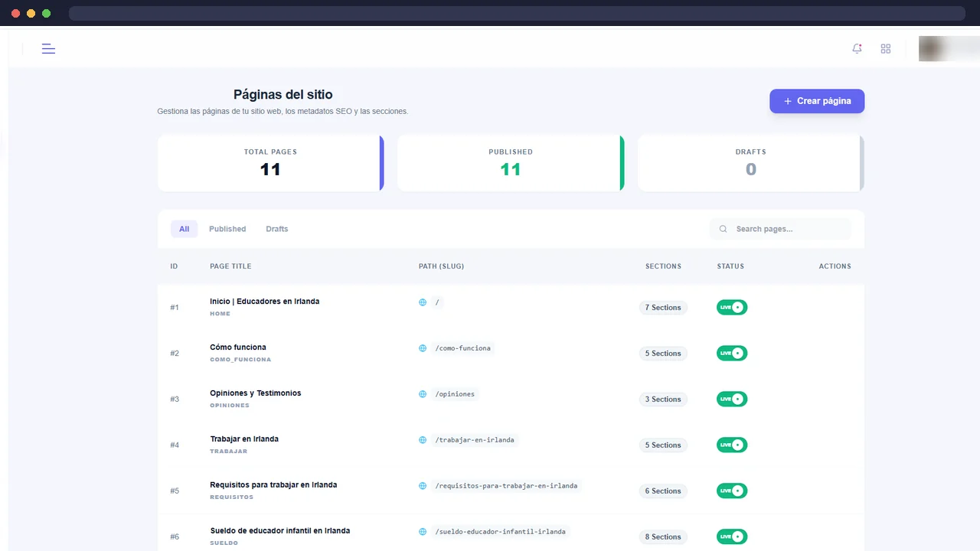The width and height of the screenshot is (980, 551).
Task: Click the /requisitos-para-trabajar-en-irlanda slug
Action: point(506,486)
